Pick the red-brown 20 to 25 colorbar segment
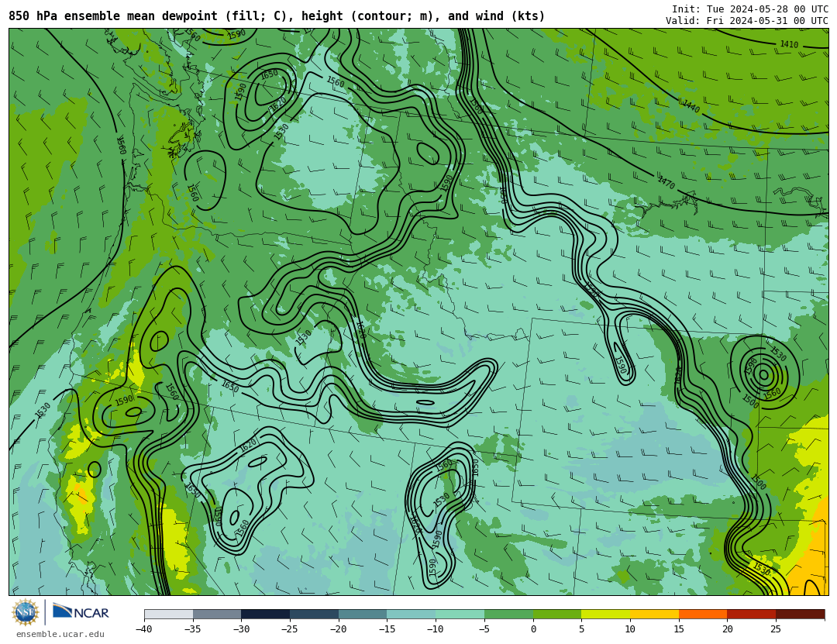837x644 pixels. pyautogui.click(x=752, y=614)
